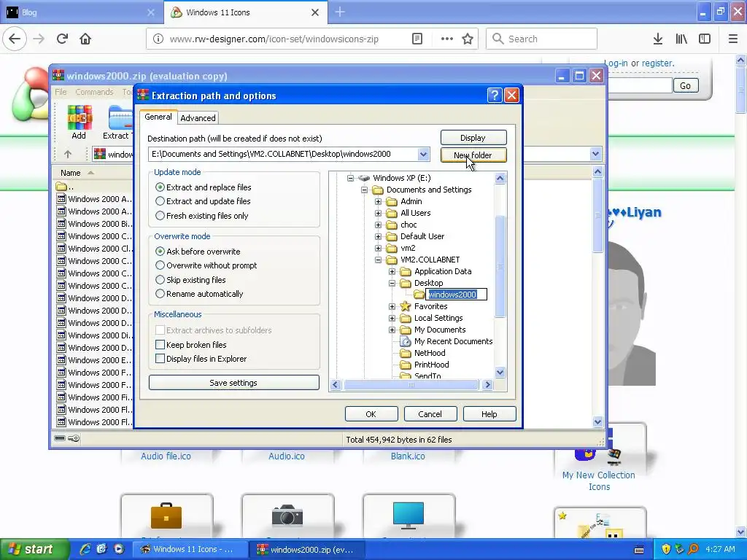Expand Local Settings folder node

click(x=392, y=318)
